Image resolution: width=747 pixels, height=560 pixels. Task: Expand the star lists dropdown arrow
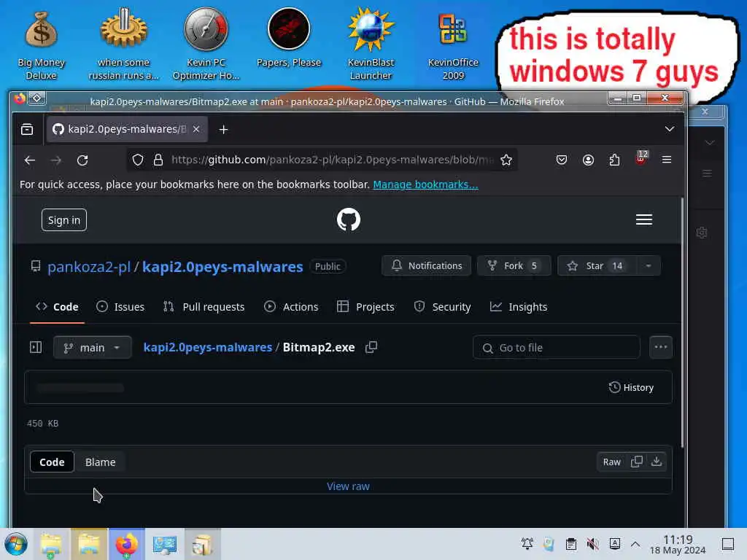coord(649,265)
